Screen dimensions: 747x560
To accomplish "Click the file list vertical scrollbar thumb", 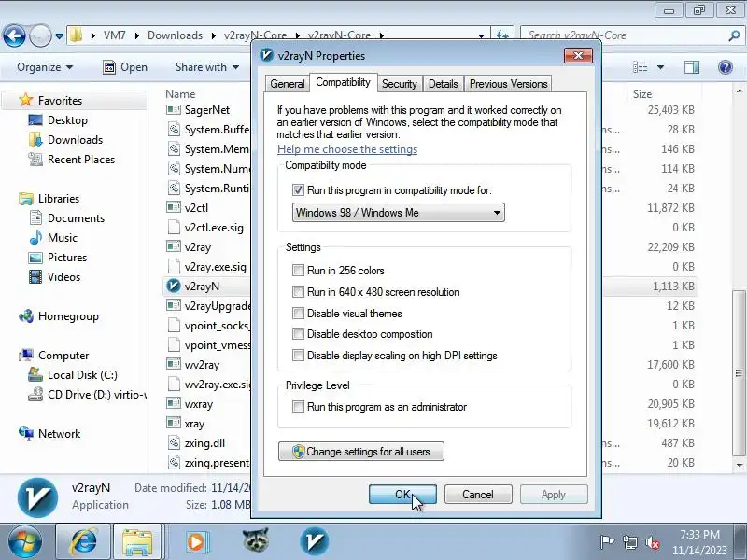I will (739, 372).
